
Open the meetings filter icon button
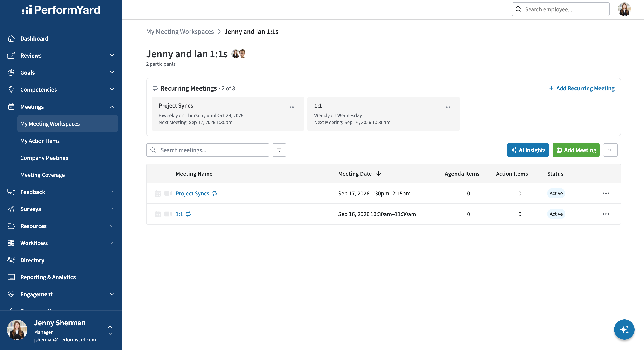[279, 150]
